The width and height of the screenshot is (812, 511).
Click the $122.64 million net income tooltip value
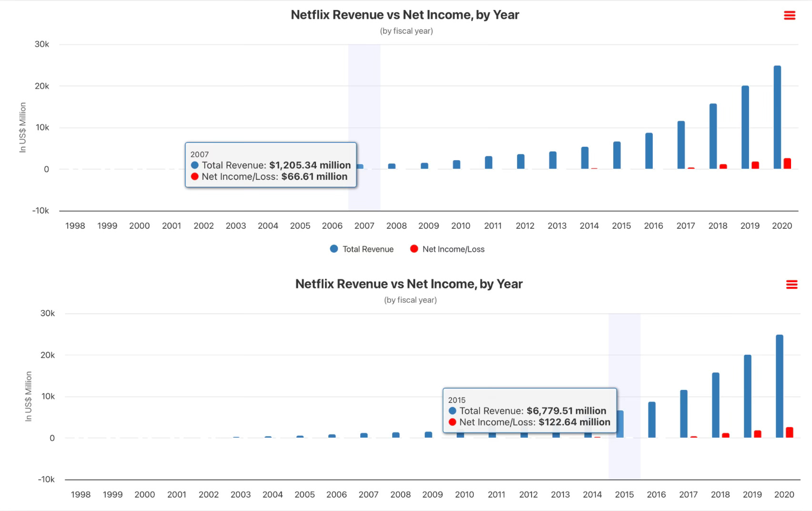[x=575, y=422]
